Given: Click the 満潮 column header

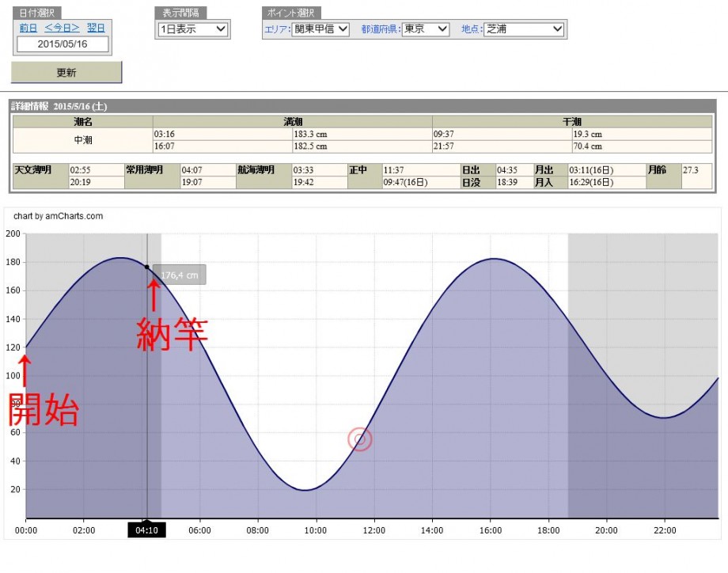Looking at the screenshot, I should (293, 122).
